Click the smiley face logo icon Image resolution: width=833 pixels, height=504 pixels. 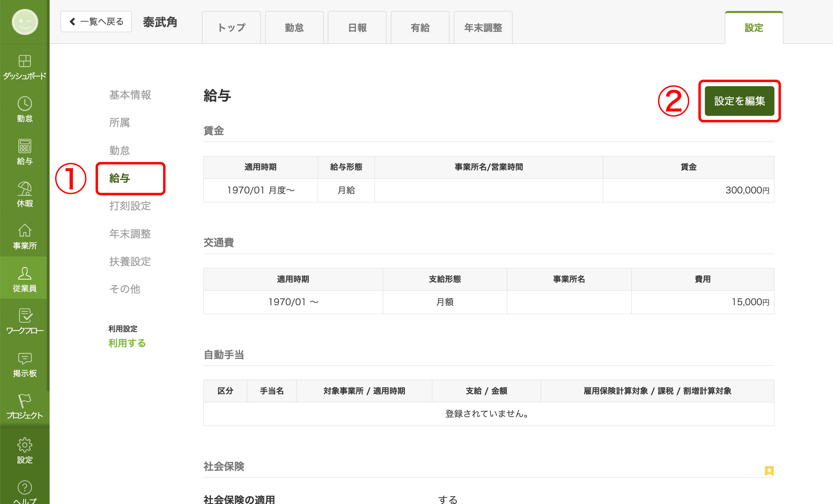click(x=25, y=22)
